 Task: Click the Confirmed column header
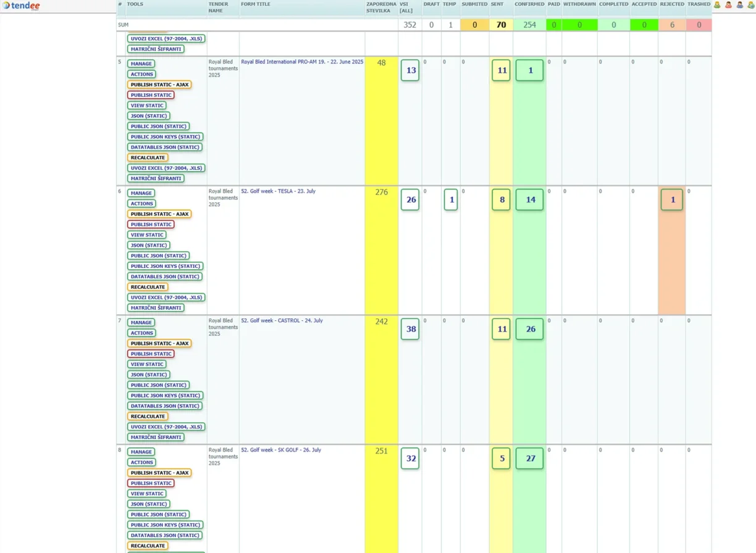(529, 4)
